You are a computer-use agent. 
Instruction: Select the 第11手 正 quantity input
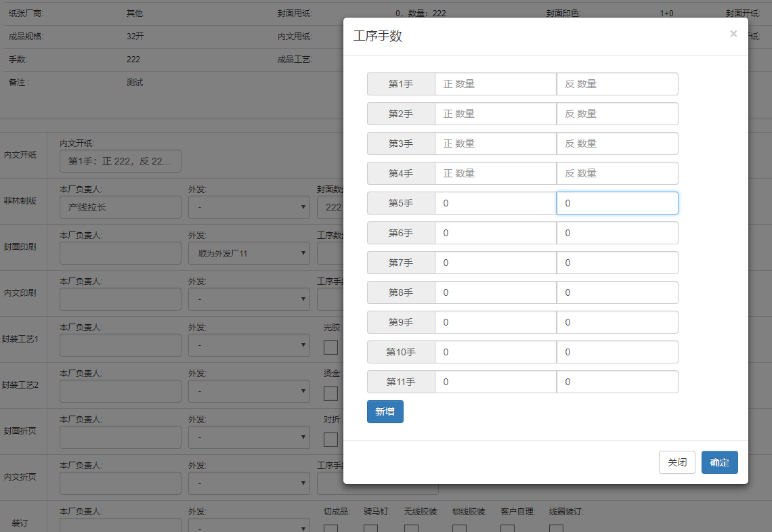click(496, 382)
